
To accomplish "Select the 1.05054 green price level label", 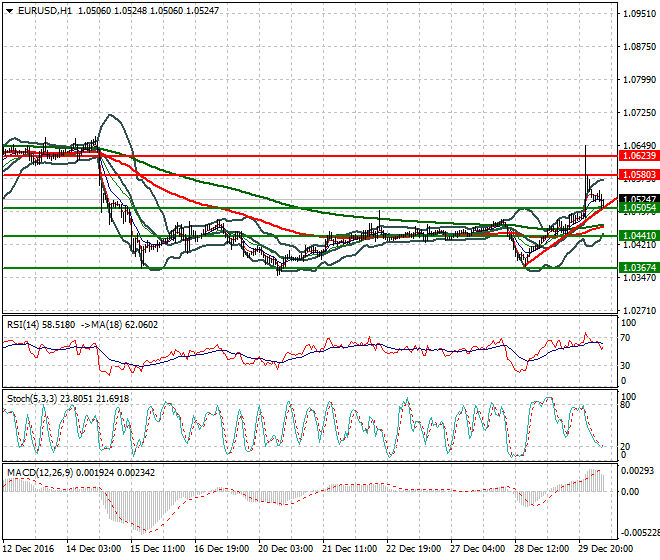I will (639, 208).
